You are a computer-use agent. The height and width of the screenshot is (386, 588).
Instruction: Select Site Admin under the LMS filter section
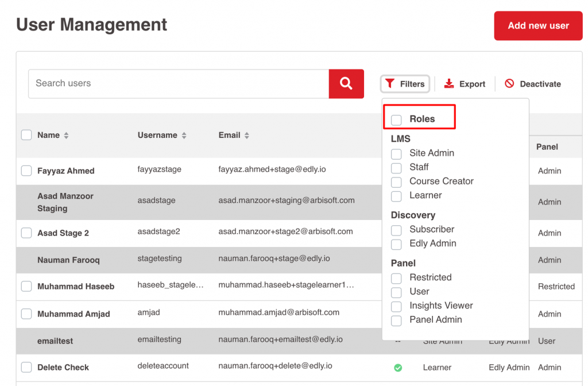(396, 153)
